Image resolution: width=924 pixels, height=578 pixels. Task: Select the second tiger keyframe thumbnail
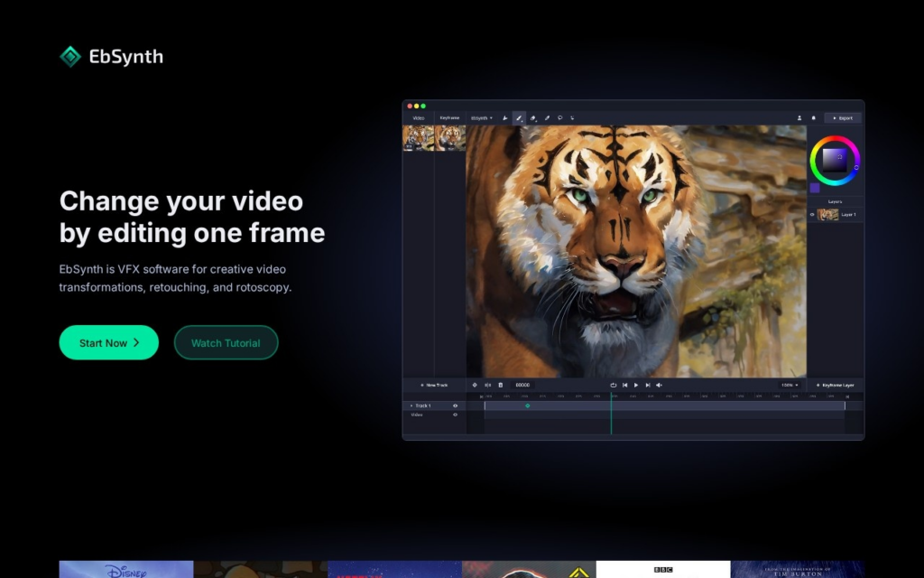(450, 138)
